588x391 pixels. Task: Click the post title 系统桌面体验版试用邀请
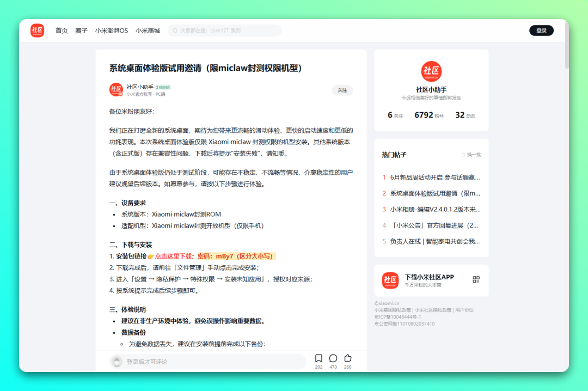click(x=205, y=68)
